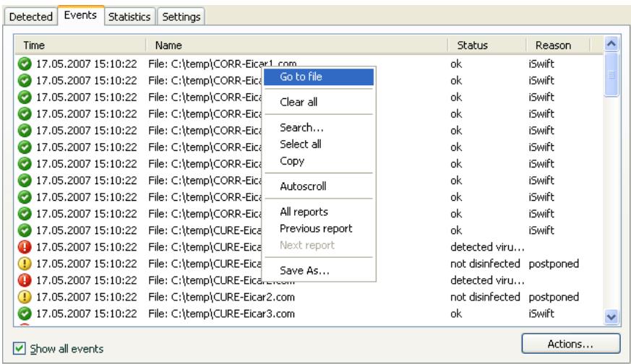Click yellow warning icon of CURE-Eicar2.com row
The image size is (631, 364).
[x=25, y=297]
